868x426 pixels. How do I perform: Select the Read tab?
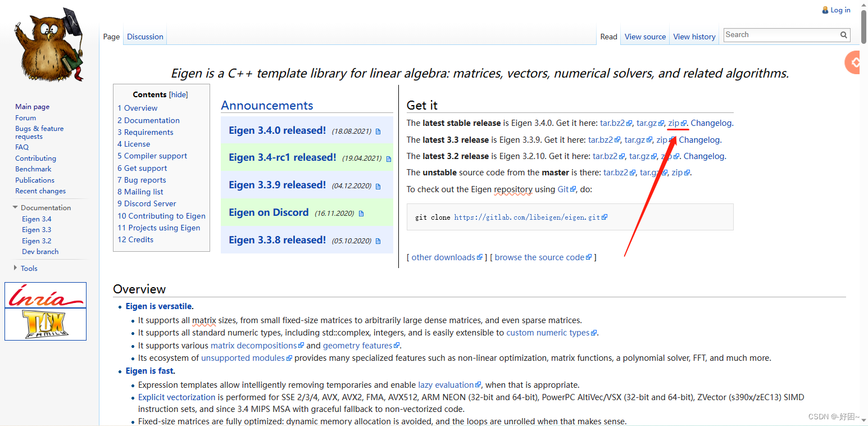608,37
